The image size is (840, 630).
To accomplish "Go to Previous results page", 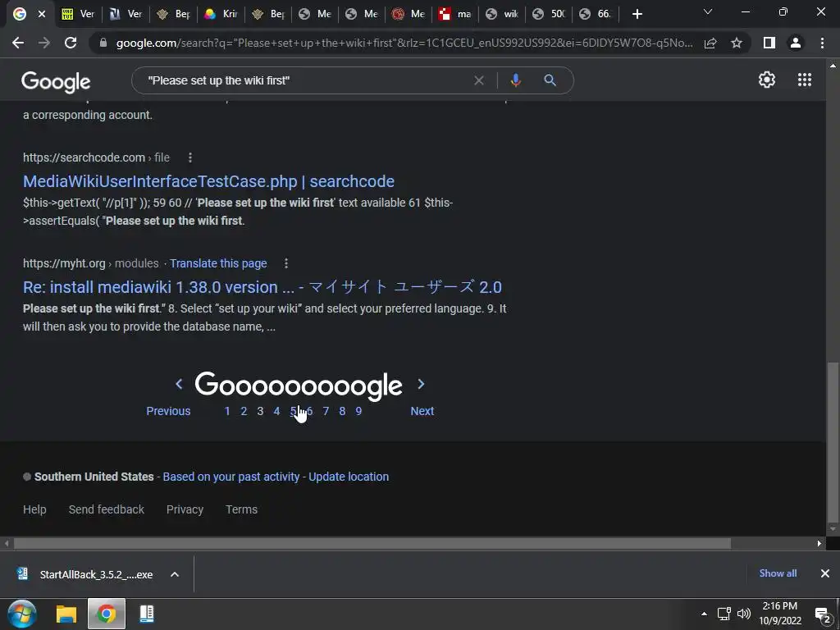I will [x=168, y=411].
